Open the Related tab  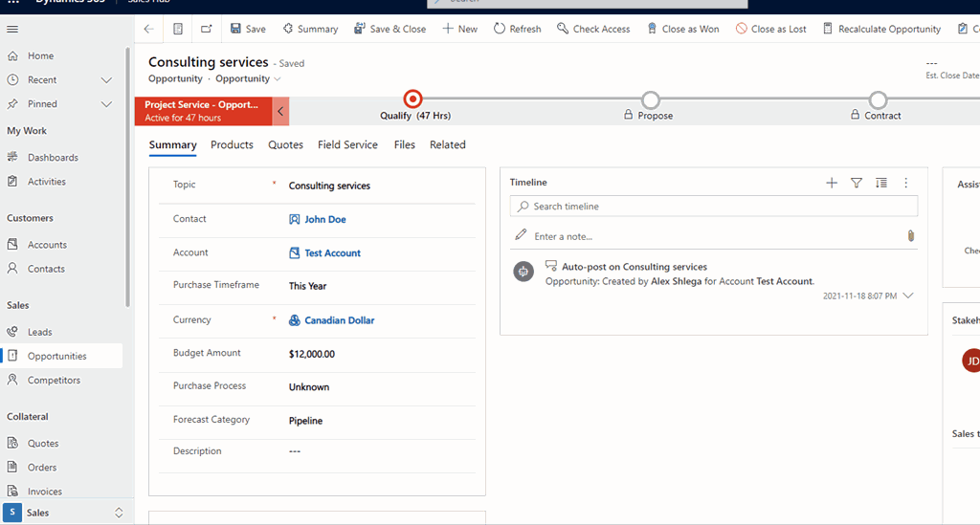tap(448, 144)
